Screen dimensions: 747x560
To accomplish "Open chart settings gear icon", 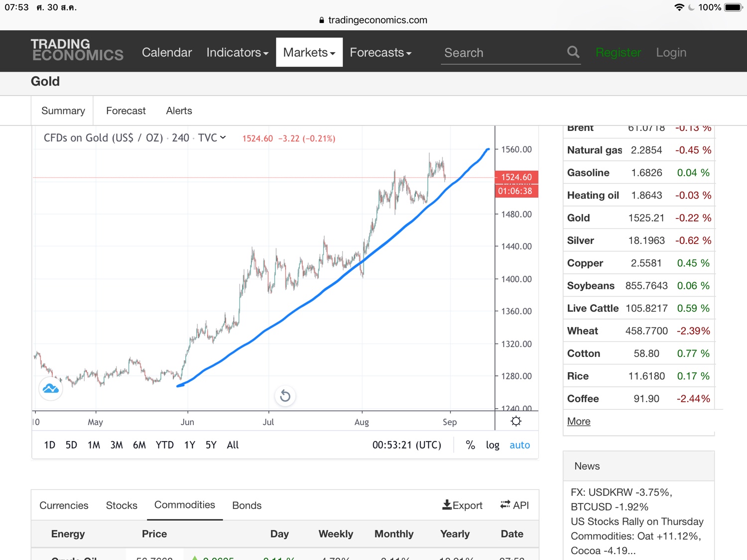I will (516, 421).
